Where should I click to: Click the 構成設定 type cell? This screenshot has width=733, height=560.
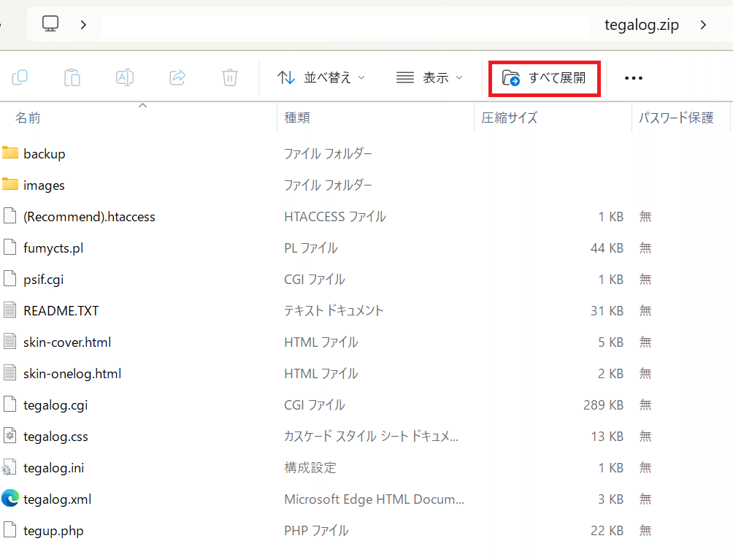(310, 467)
